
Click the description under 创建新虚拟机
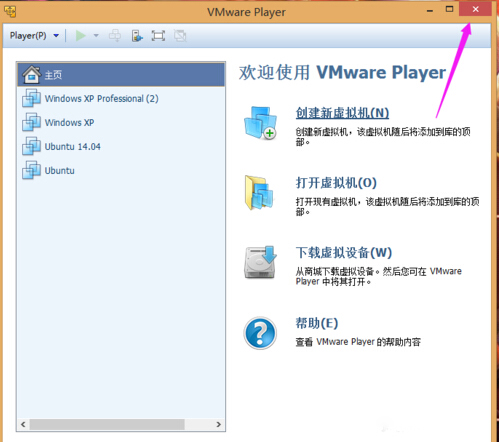(x=383, y=137)
